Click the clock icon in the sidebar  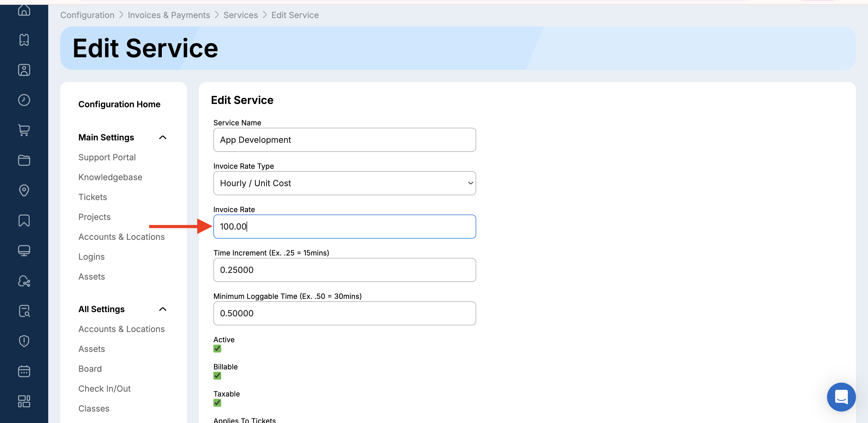tap(24, 100)
